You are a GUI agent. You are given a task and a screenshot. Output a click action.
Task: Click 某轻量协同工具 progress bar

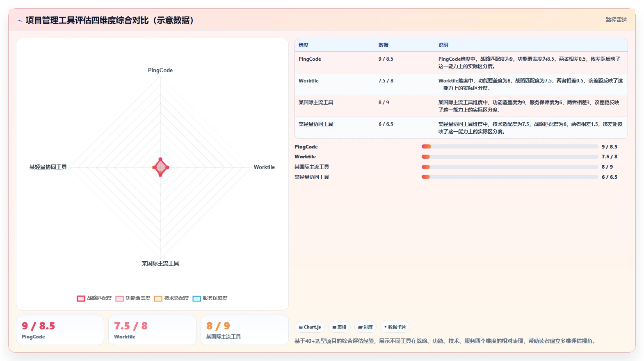[x=509, y=177]
